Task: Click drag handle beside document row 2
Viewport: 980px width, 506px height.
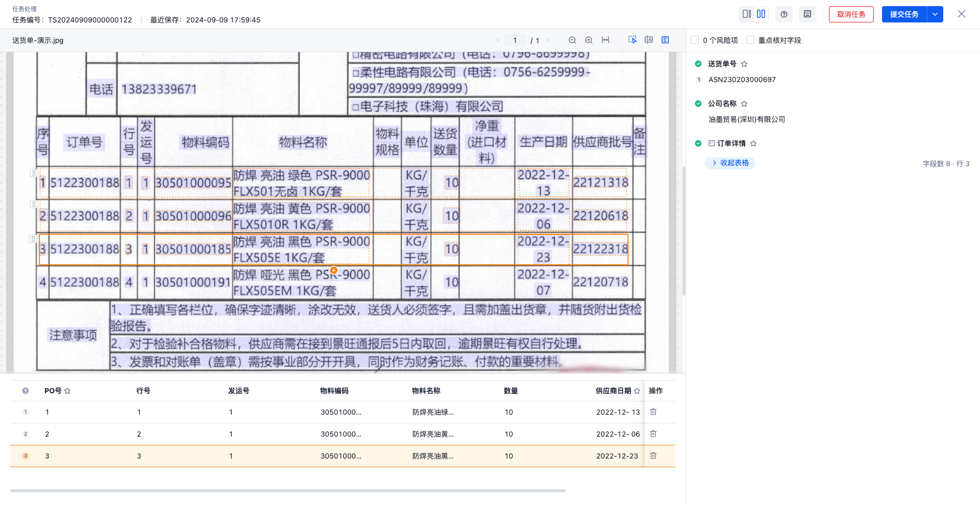Action: click(34, 204)
